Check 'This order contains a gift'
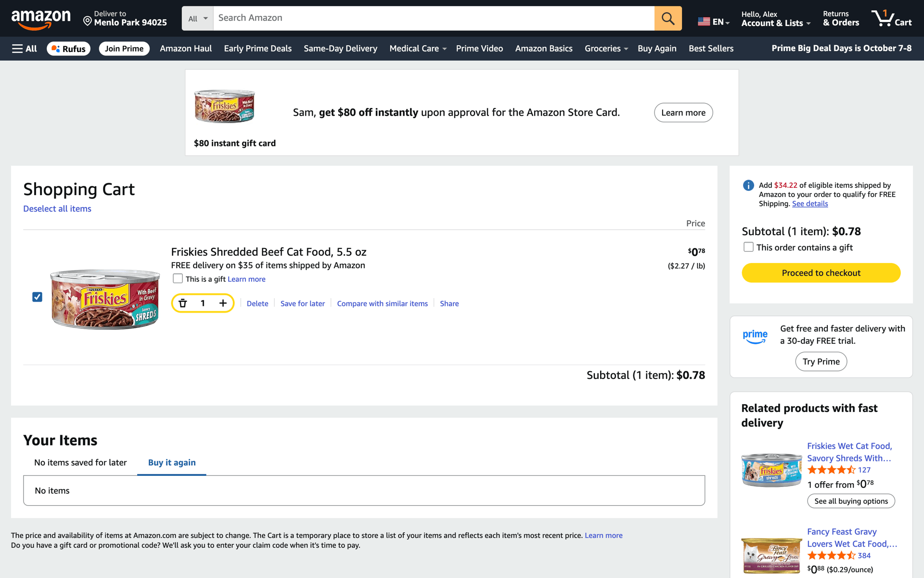This screenshot has width=924, height=578. [748, 247]
